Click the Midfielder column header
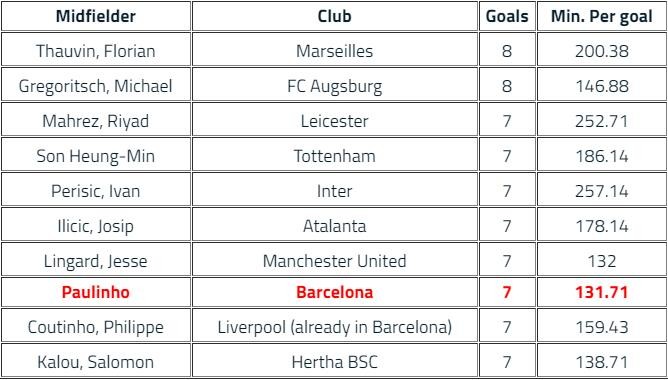 (x=96, y=16)
